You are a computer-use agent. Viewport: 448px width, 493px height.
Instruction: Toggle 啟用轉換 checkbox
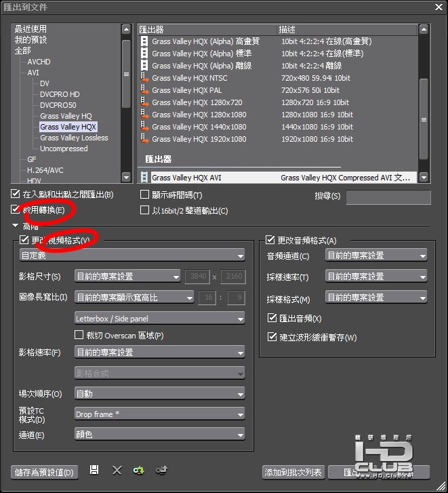tap(15, 209)
